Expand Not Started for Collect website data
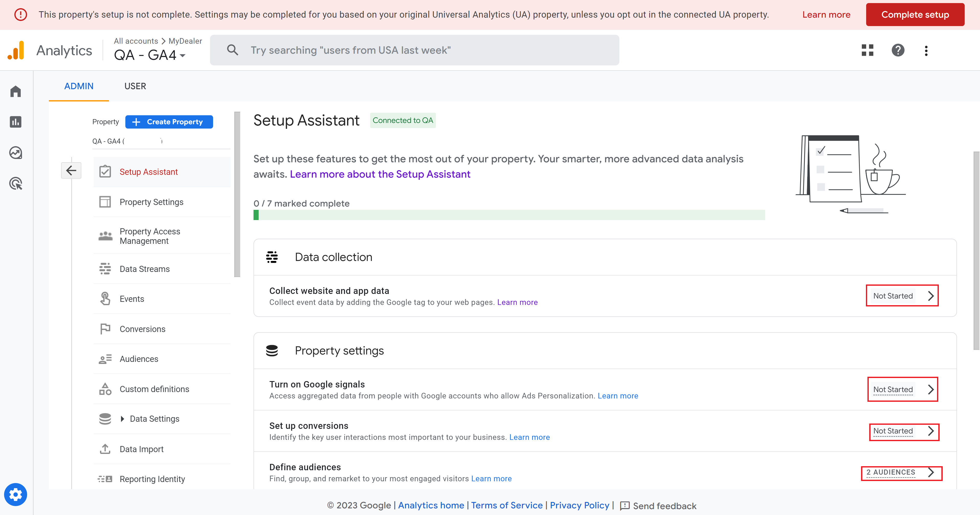Image resolution: width=980 pixels, height=515 pixels. [x=902, y=296]
